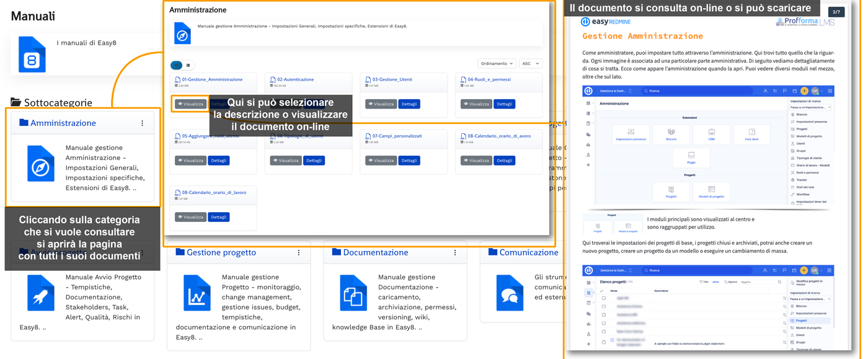Click Dettagli for 04-Ruoli_e_permessi
Screen dimensions: 868x359
[x=505, y=104]
